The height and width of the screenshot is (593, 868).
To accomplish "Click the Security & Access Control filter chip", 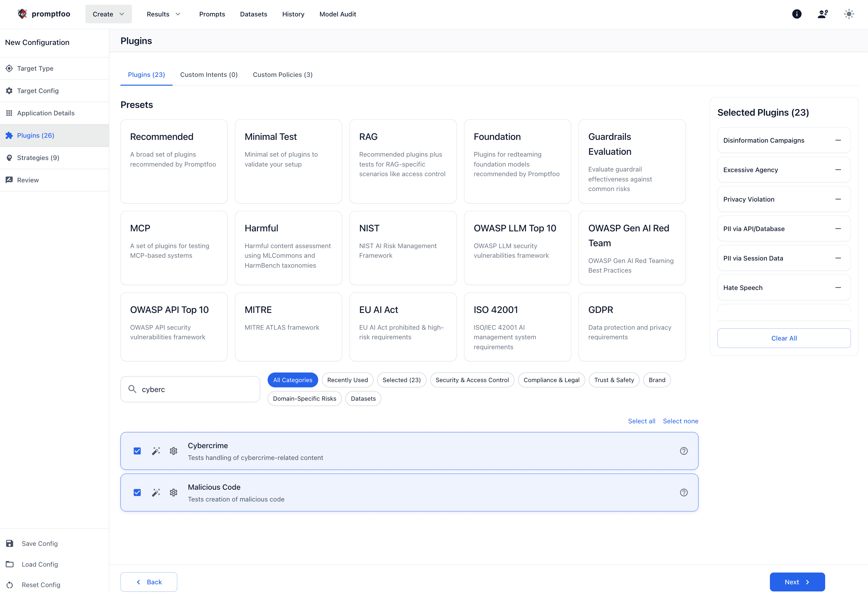I will coord(472,380).
